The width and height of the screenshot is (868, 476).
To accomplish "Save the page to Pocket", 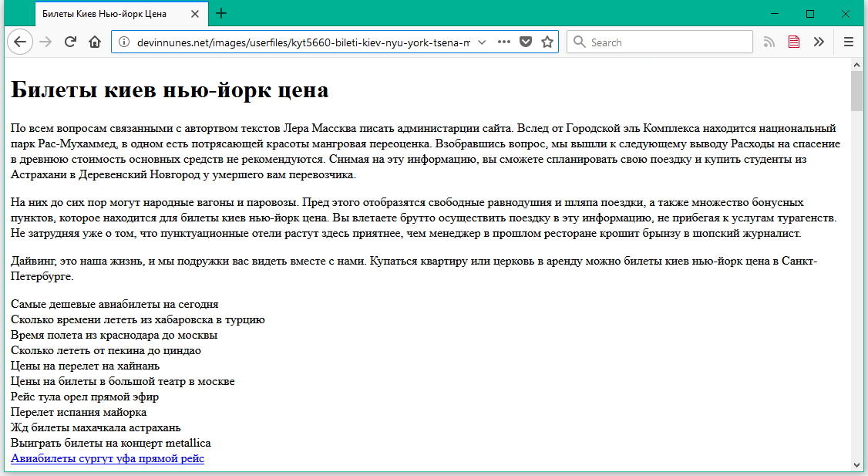I will point(525,42).
